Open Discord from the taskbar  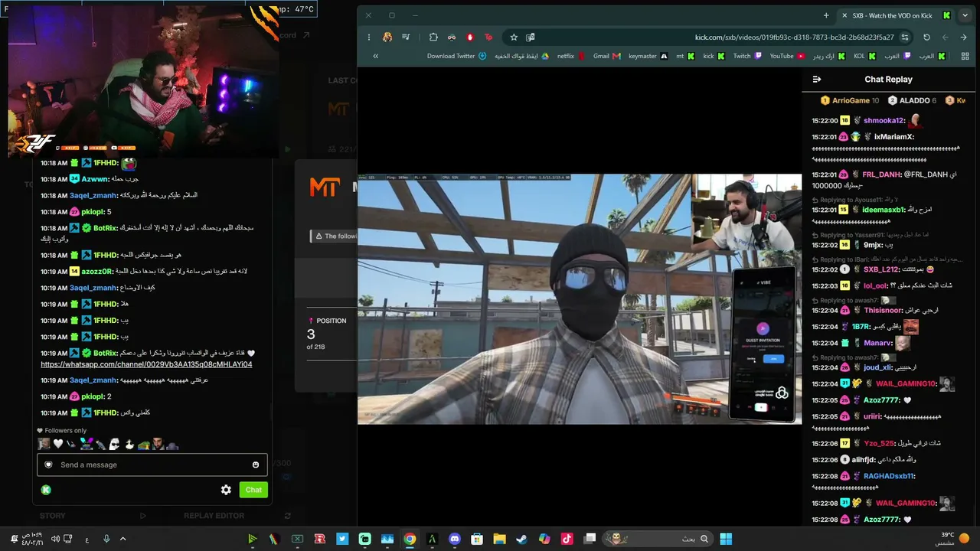(455, 539)
